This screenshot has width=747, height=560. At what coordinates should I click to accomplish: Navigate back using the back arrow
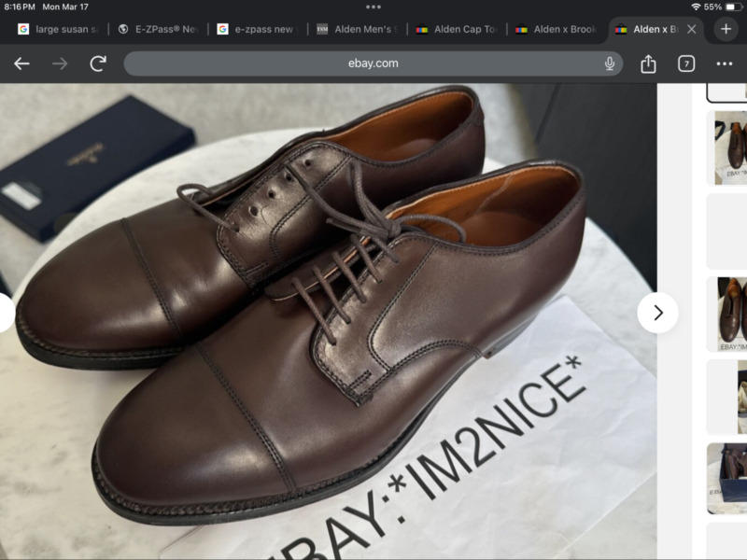(22, 64)
